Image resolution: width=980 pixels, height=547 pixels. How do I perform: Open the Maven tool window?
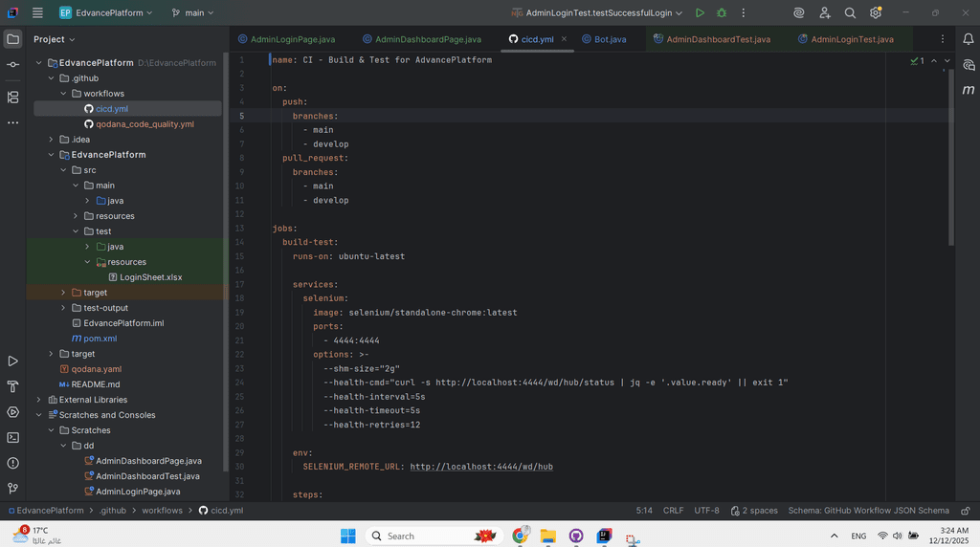[969, 89]
